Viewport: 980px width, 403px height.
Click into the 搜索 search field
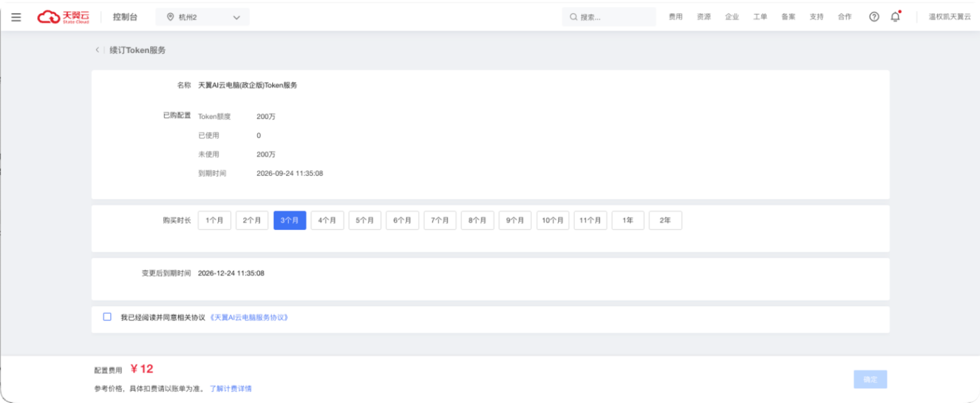[x=609, y=17]
